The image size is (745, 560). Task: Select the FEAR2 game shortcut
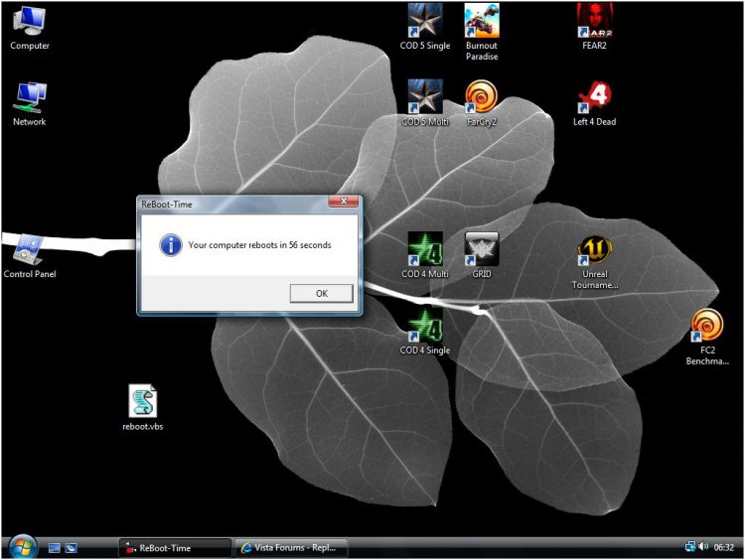pyautogui.click(x=594, y=21)
